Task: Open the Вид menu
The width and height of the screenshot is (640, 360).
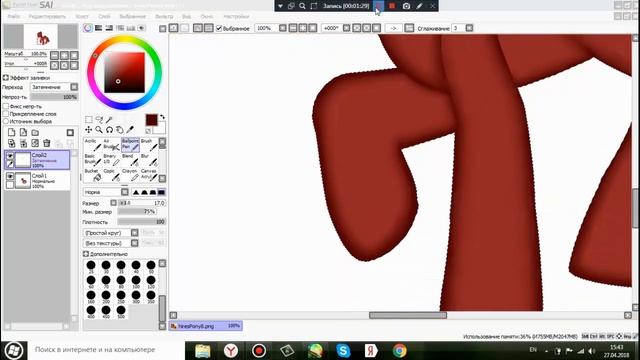Action: point(187,16)
